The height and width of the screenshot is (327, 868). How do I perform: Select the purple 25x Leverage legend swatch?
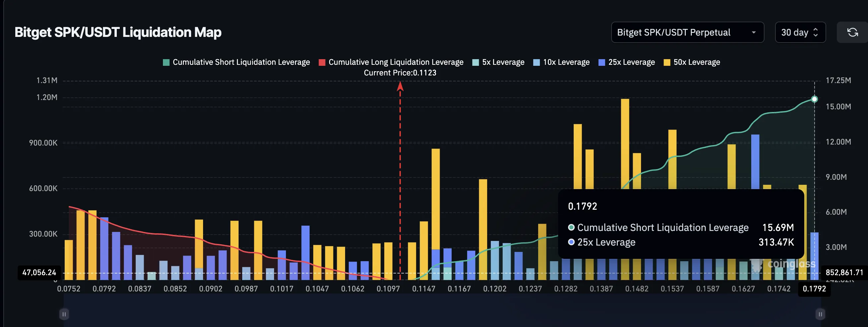(x=601, y=62)
